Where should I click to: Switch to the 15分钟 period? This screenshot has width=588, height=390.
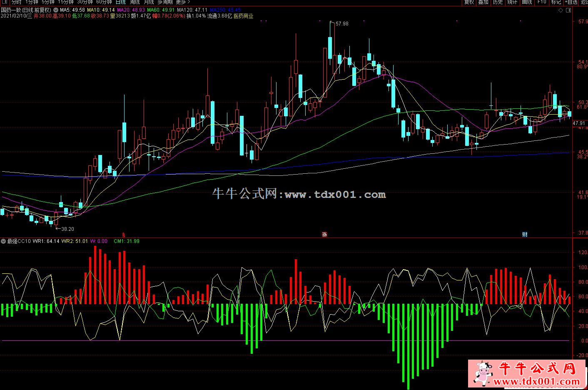coord(66,2)
